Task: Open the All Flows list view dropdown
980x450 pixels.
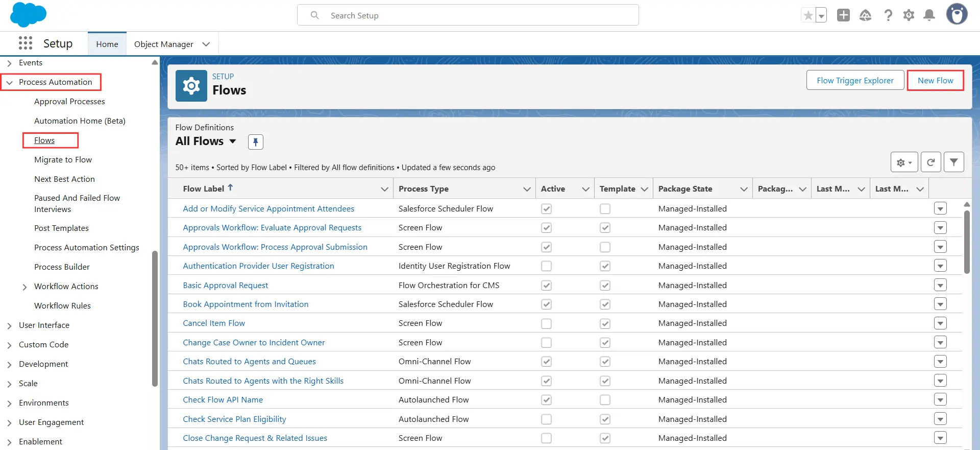Action: coord(233,141)
